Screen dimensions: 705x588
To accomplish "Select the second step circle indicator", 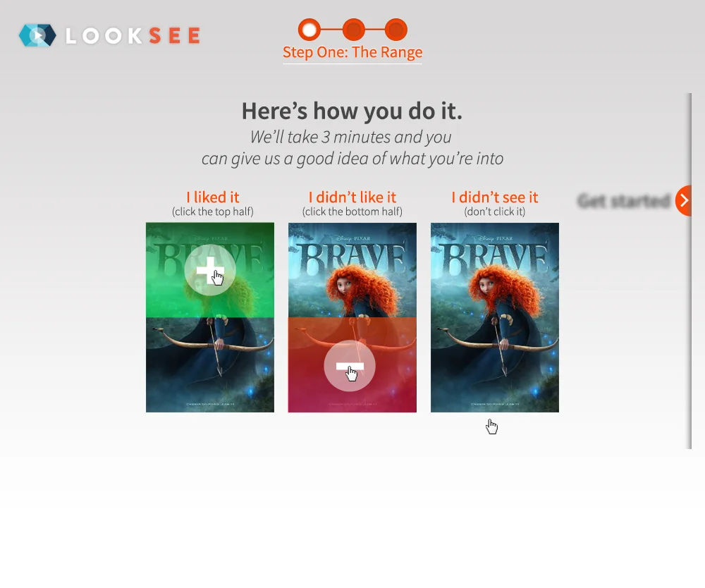I will click(354, 30).
